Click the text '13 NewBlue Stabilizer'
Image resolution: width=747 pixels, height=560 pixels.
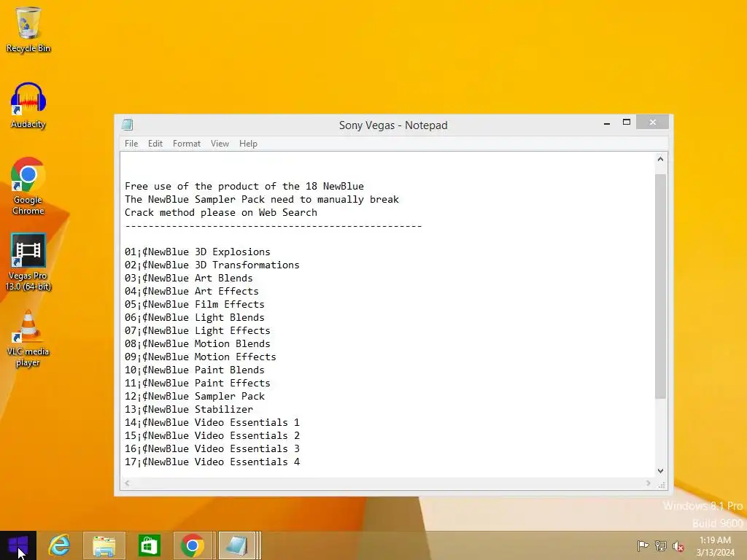(189, 410)
